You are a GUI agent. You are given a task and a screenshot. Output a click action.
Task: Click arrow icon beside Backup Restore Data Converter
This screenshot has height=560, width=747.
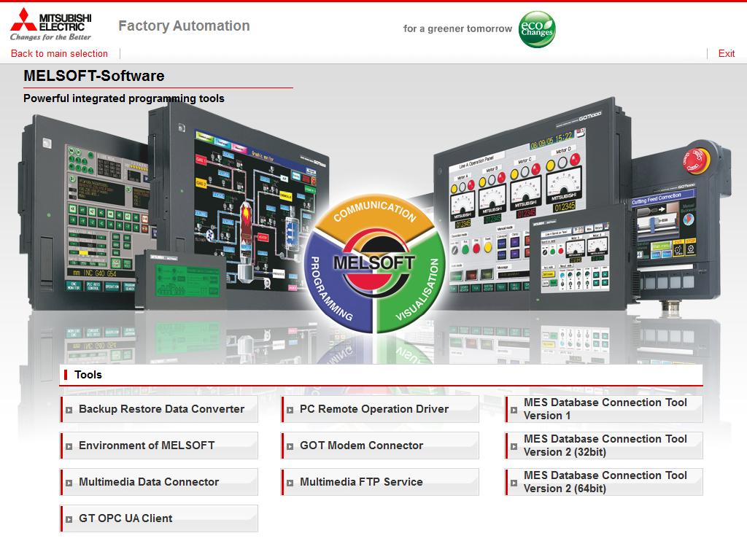(69, 410)
